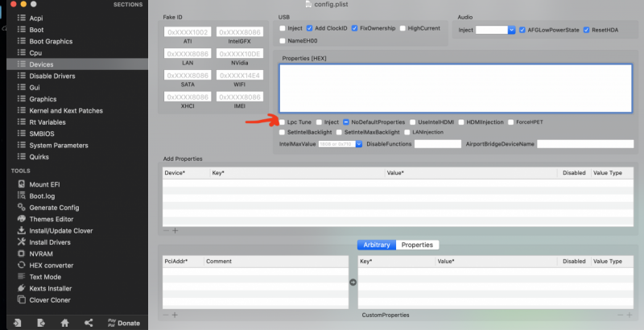Screen dimensions: 644x330
Task: Enable the Lpc Tune checkbox
Action: pyautogui.click(x=282, y=122)
